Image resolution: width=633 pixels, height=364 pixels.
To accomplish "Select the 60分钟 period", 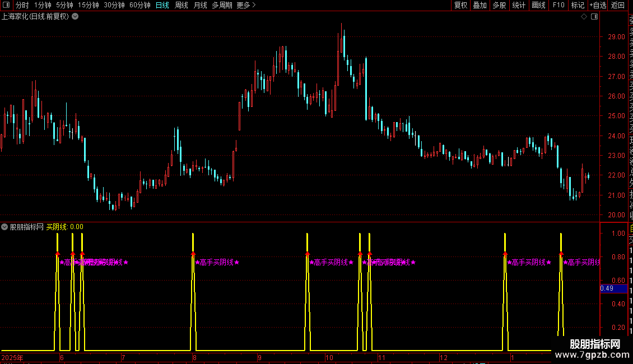I will point(140,5).
